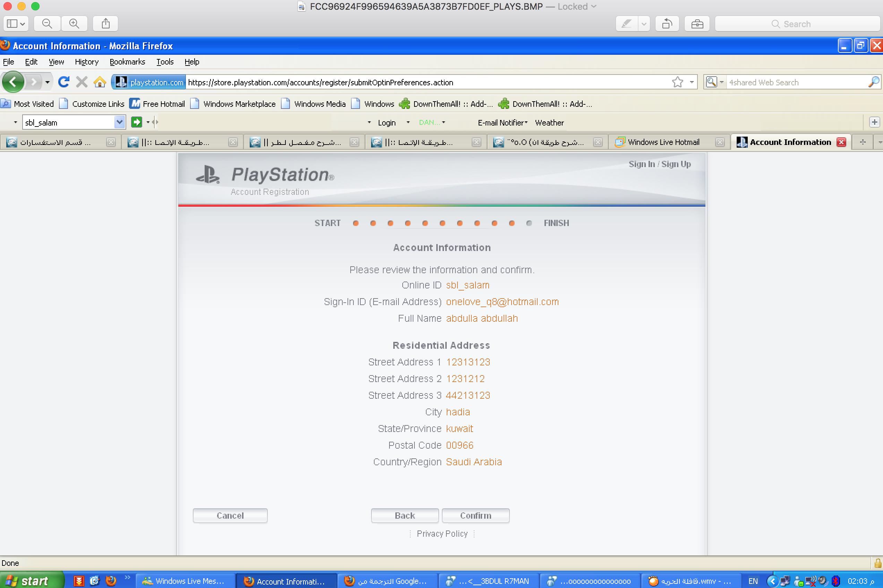The height and width of the screenshot is (588, 883).
Task: Open the Privacy Policy link
Action: 442,534
